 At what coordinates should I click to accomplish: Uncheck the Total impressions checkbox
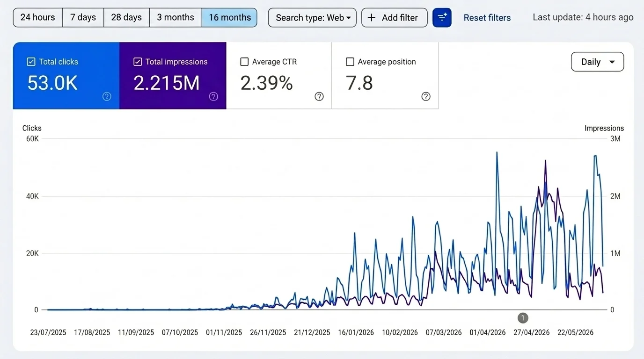click(x=138, y=62)
